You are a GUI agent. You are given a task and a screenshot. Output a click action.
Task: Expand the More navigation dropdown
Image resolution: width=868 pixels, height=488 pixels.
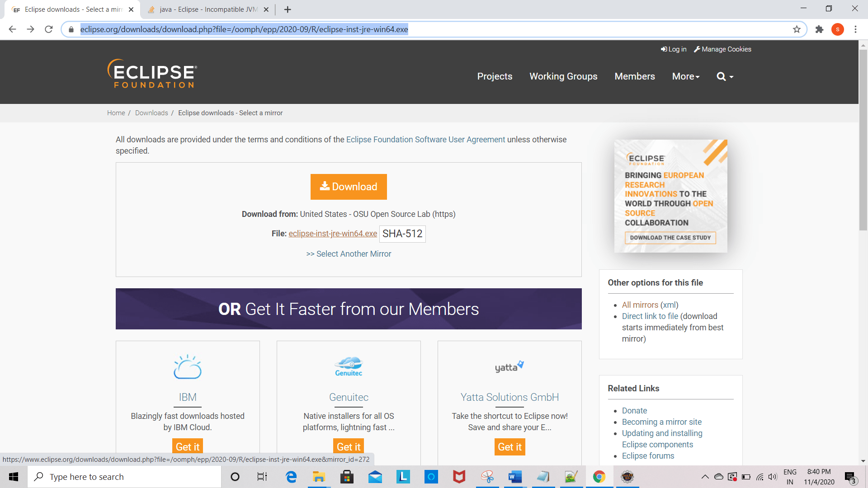click(x=685, y=76)
